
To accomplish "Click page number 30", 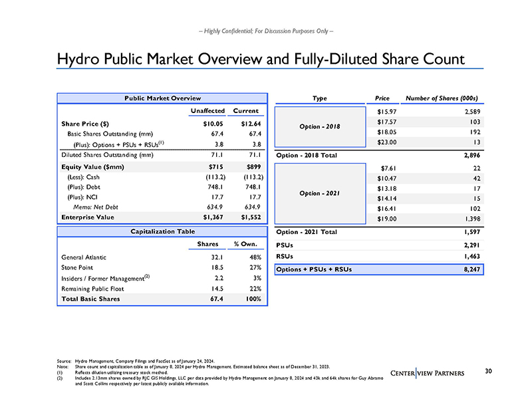I will [489, 370].
